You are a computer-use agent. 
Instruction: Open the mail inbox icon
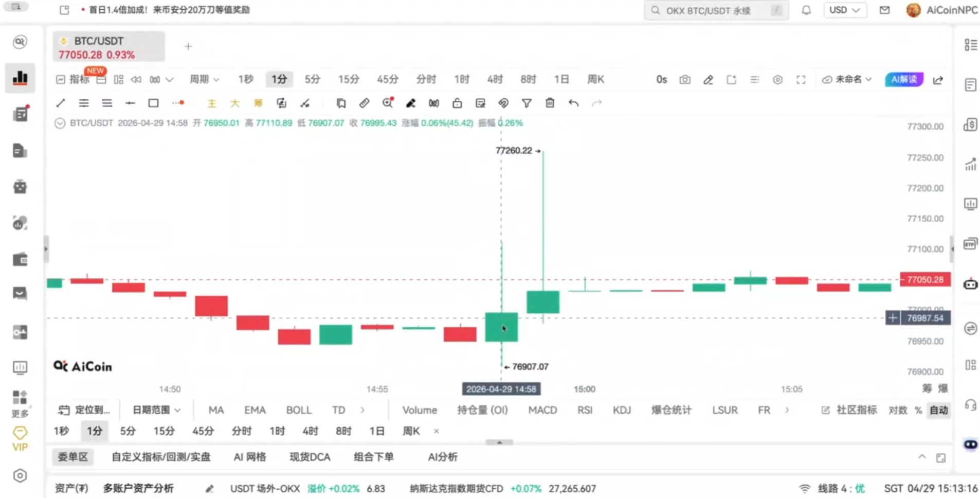coord(885,10)
